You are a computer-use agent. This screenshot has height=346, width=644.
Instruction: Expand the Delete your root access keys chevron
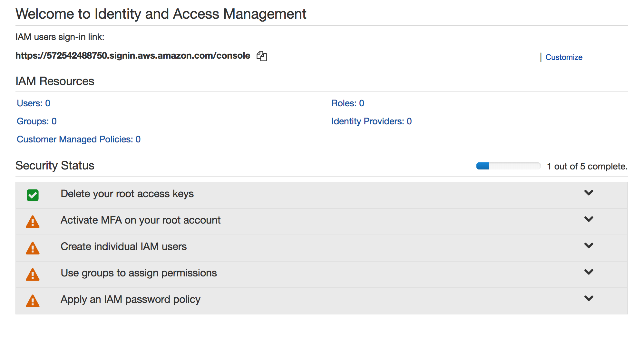coord(589,193)
